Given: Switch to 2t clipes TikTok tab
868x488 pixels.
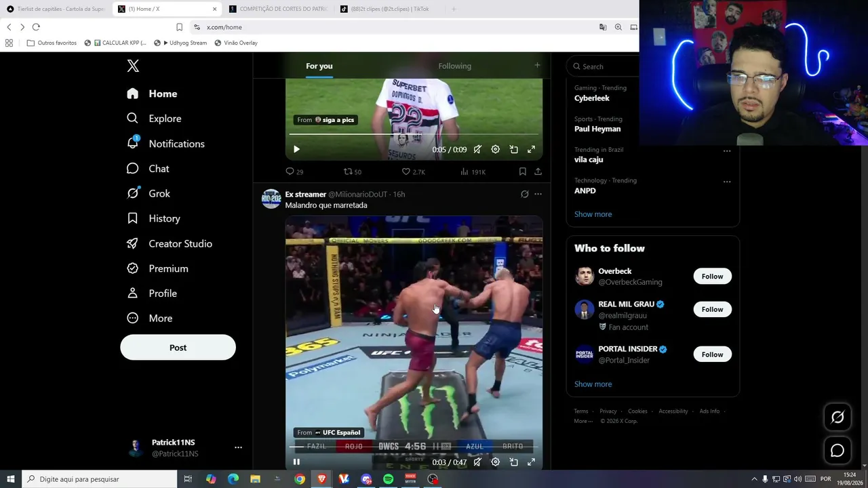Looking at the screenshot, I should [389, 9].
